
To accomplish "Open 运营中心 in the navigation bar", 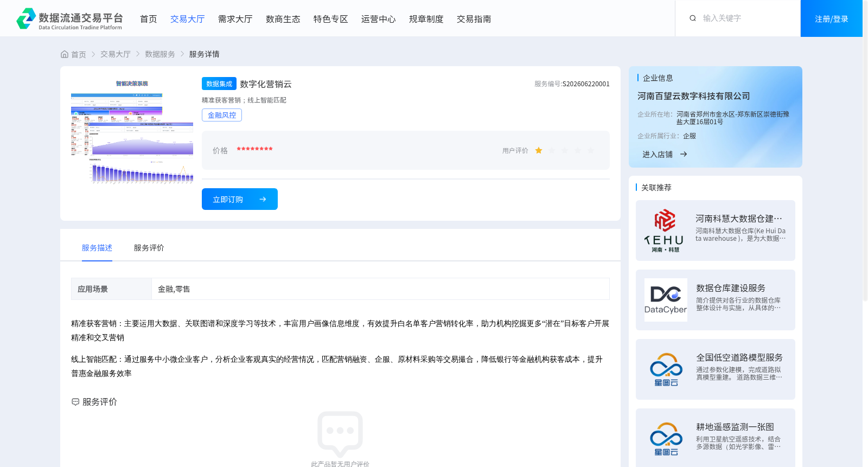I will 379,19.
